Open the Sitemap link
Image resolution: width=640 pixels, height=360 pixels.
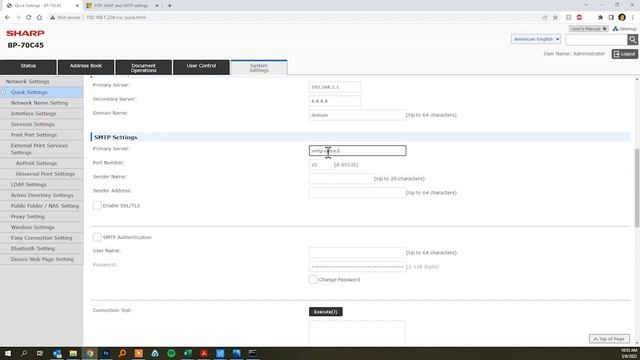[x=624, y=29]
